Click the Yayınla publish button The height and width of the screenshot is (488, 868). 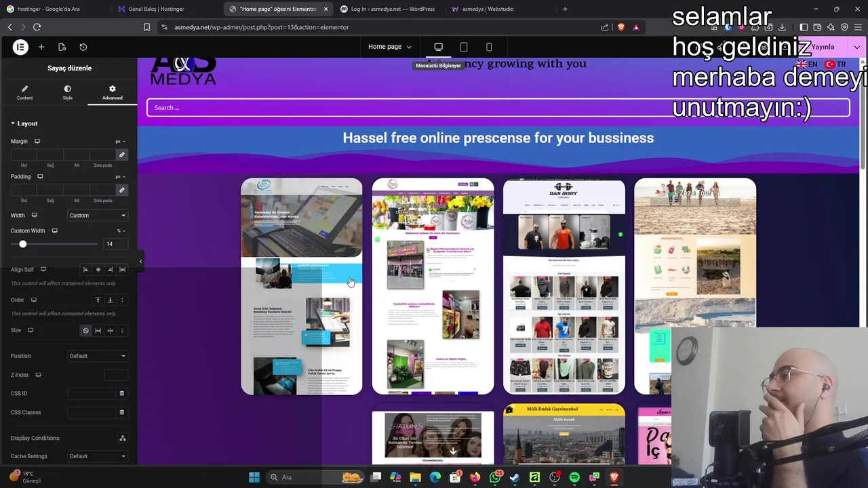823,47
